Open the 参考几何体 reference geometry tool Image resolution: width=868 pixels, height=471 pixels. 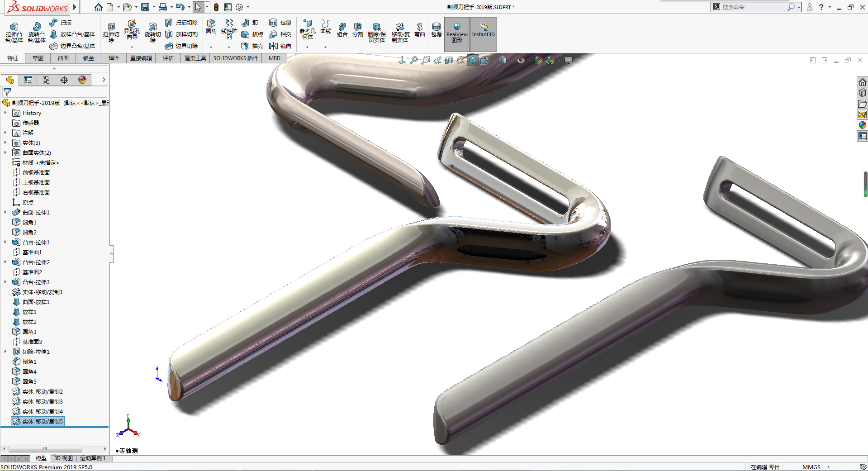[x=308, y=29]
